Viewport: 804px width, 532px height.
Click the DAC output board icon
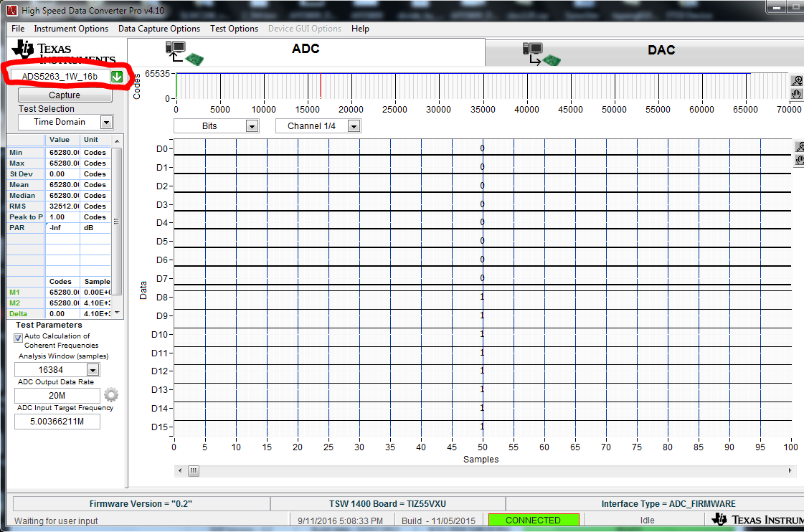coord(541,54)
